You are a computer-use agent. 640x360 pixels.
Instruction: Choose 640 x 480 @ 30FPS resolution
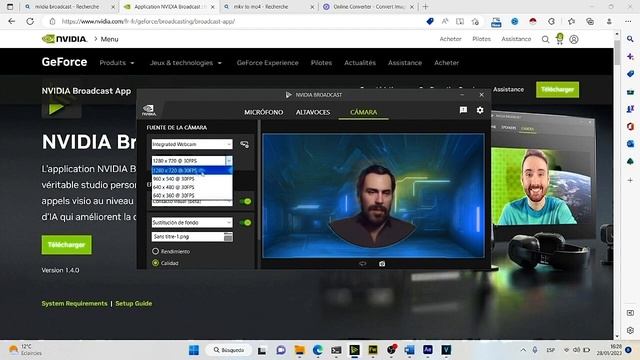192,187
